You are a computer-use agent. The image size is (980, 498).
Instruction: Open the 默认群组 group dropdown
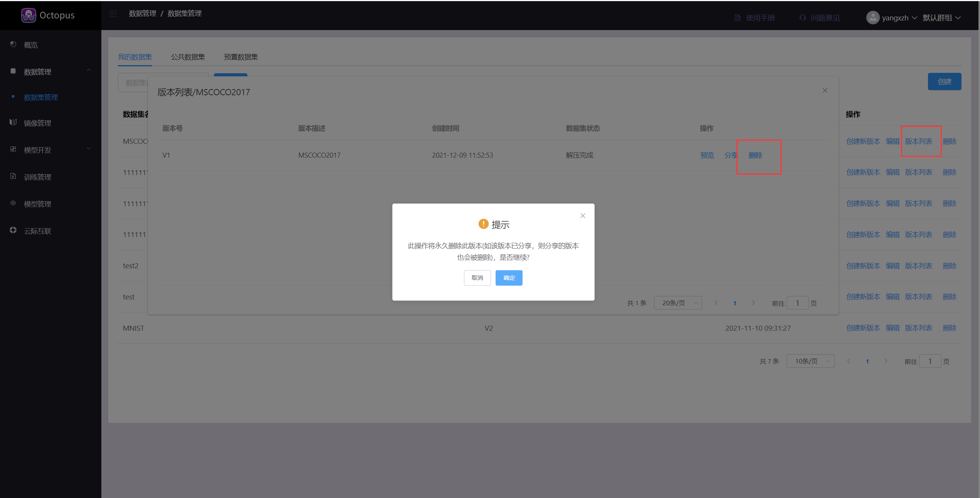(941, 18)
